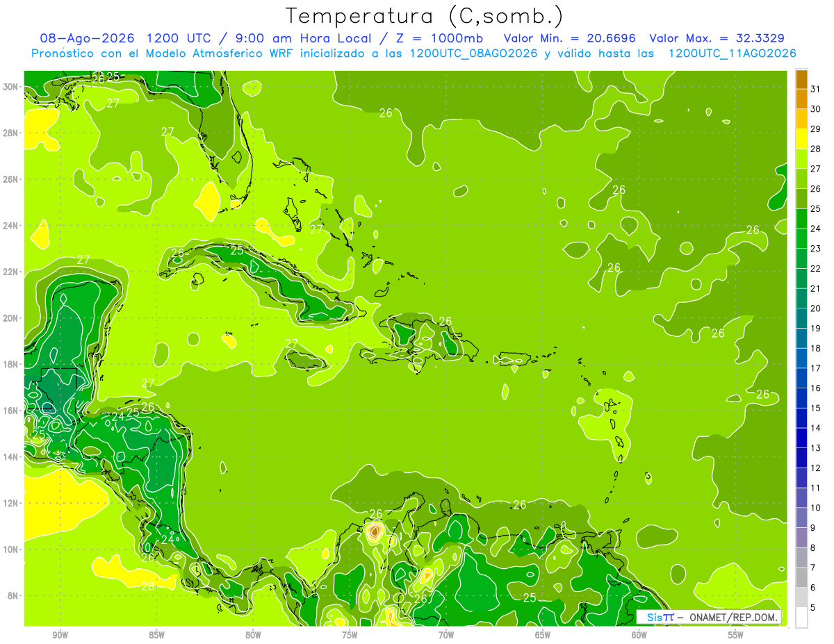Click the 12N latitude axis label

pyautogui.click(x=10, y=503)
